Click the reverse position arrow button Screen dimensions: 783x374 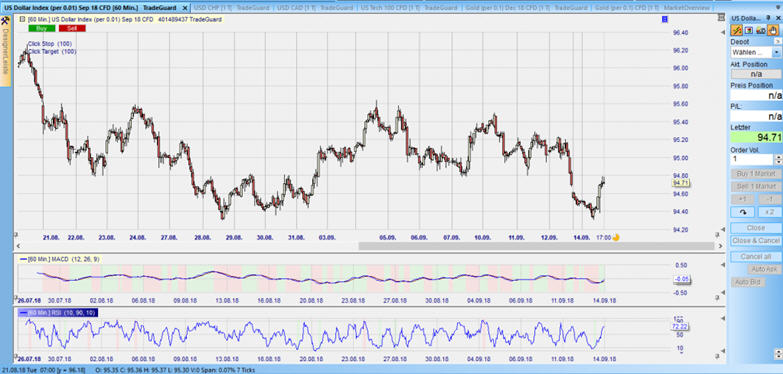[743, 212]
